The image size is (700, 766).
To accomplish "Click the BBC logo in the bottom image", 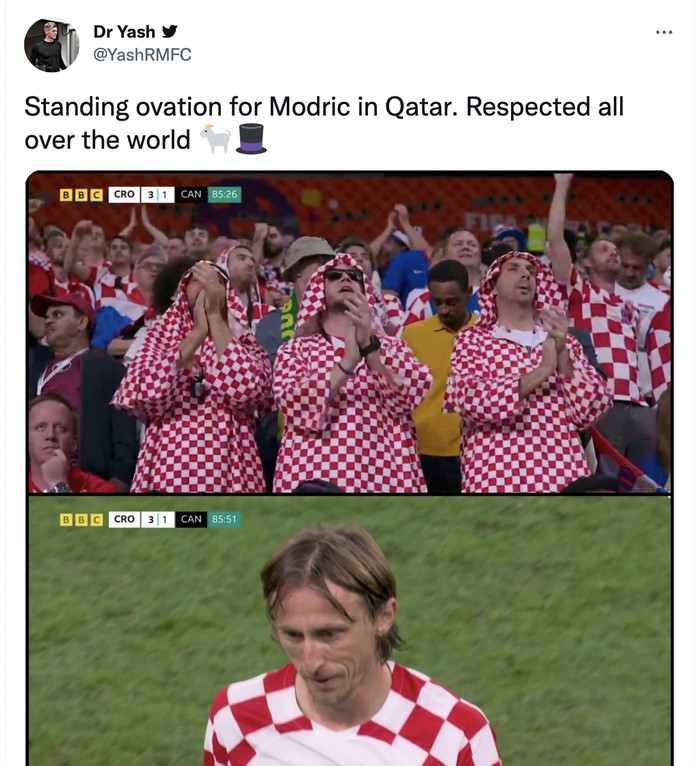I will tap(81, 520).
